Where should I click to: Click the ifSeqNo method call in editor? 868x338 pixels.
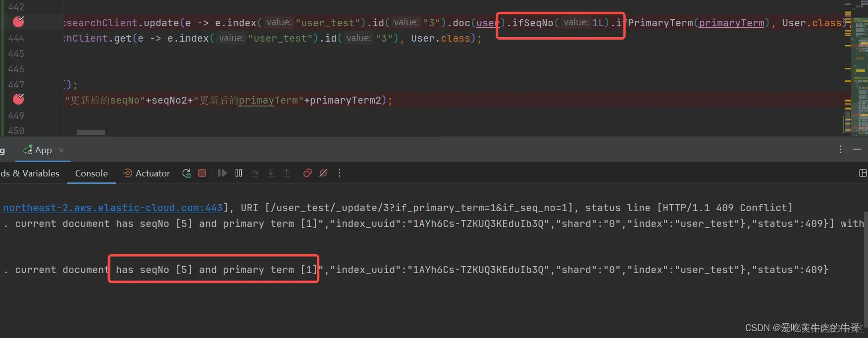pos(532,23)
